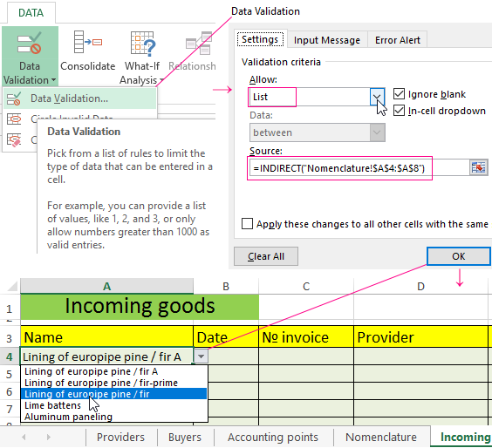Image resolution: width=492 pixels, height=448 pixels.
Task: Switch to the Input Message tab
Action: click(x=327, y=40)
